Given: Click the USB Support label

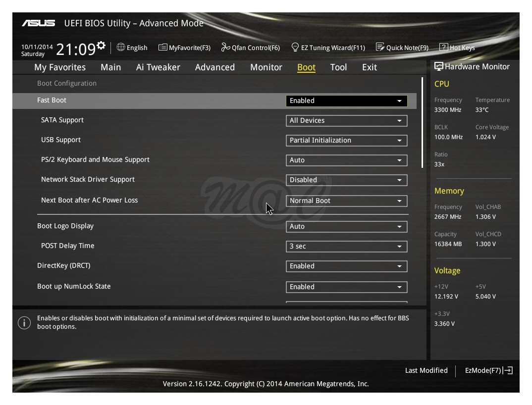Looking at the screenshot, I should coord(61,140).
